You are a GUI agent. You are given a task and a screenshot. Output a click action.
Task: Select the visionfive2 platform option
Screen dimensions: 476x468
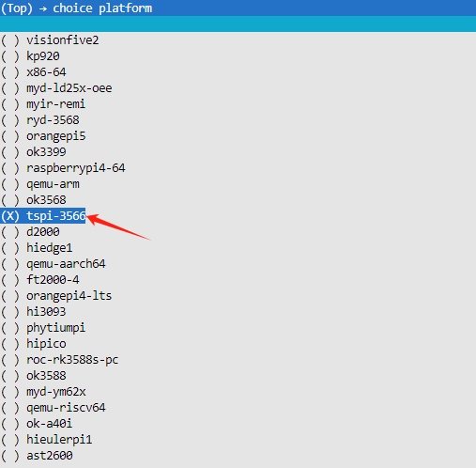(x=50, y=40)
